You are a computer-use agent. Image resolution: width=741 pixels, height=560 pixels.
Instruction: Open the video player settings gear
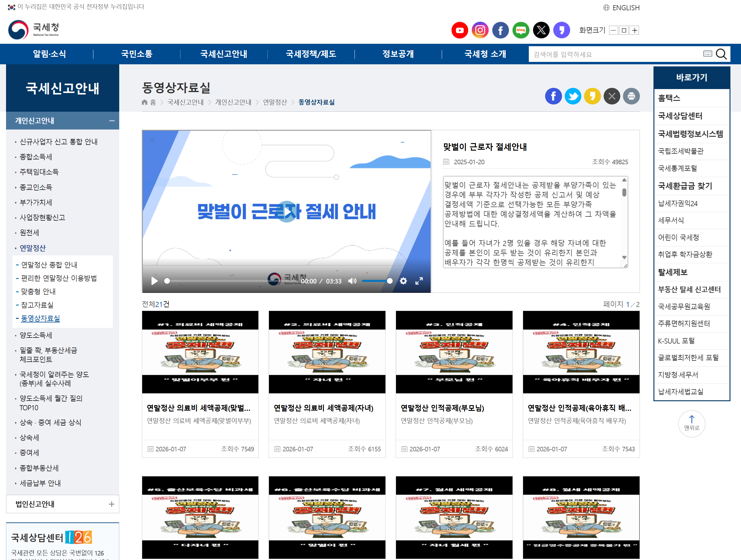[x=403, y=281]
